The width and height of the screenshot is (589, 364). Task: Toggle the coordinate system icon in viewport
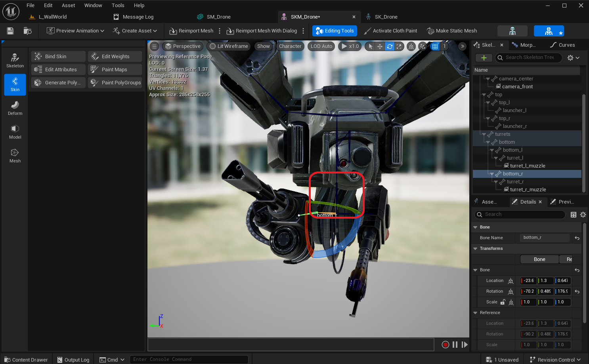click(x=411, y=46)
